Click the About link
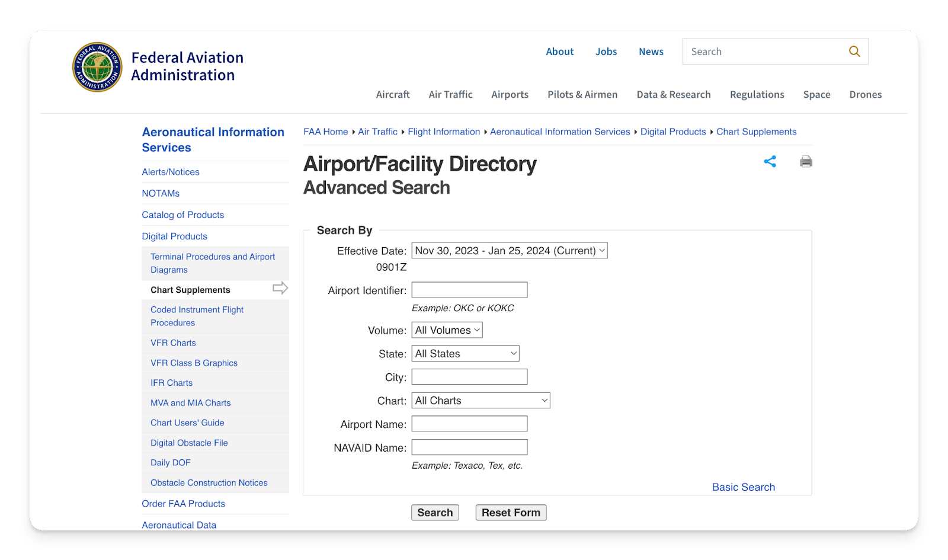The height and width of the screenshot is (560, 948). (560, 52)
